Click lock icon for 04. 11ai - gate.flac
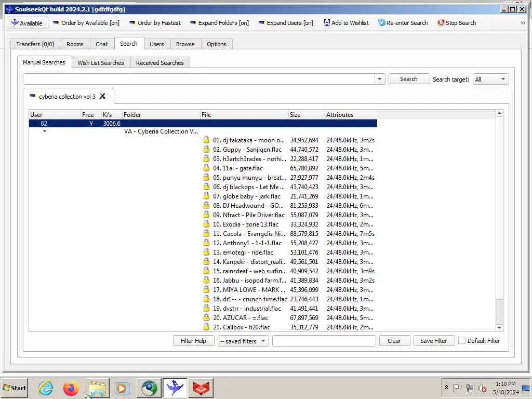The width and height of the screenshot is (532, 399). pos(206,168)
